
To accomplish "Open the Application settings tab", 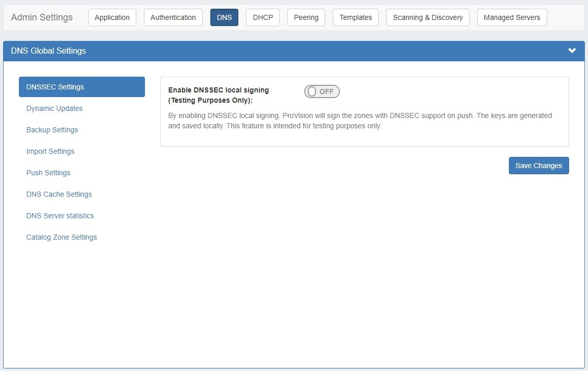I will click(112, 17).
